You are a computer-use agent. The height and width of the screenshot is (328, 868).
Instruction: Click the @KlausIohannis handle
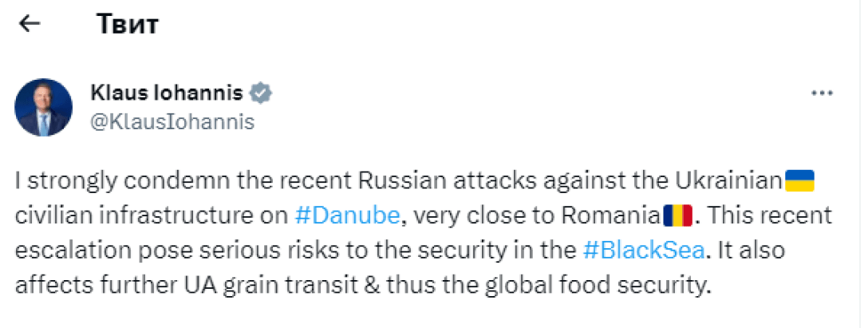click(174, 121)
